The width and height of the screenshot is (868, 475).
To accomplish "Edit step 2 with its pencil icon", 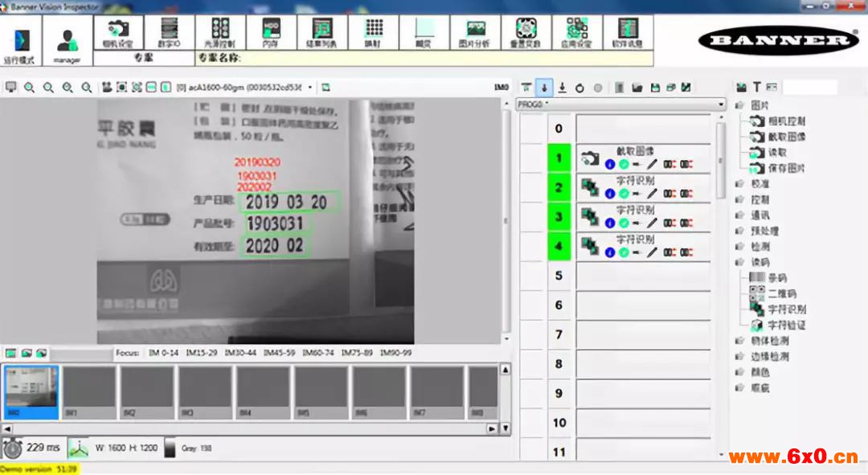I will [x=652, y=193].
